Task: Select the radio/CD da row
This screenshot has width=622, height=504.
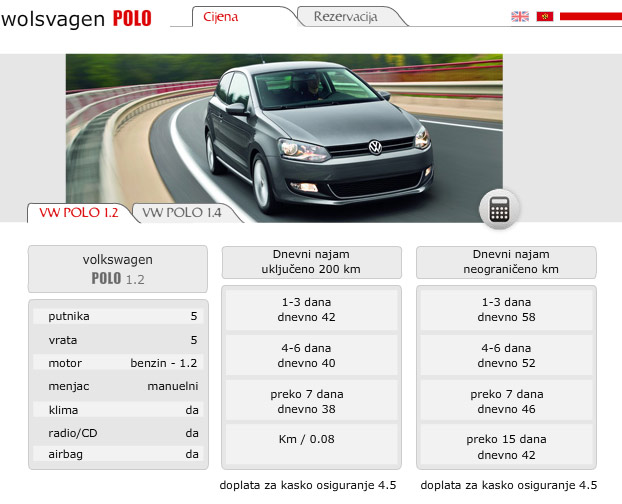Action: 118,433
